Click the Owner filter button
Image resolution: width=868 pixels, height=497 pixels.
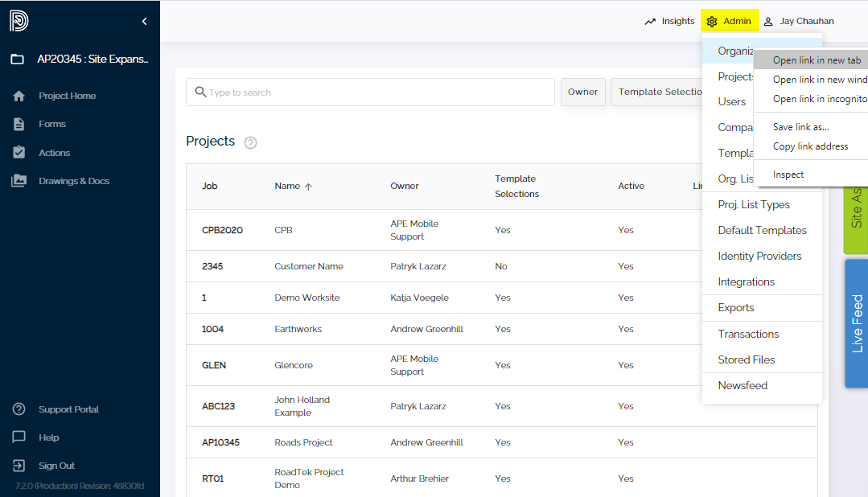[x=582, y=92]
